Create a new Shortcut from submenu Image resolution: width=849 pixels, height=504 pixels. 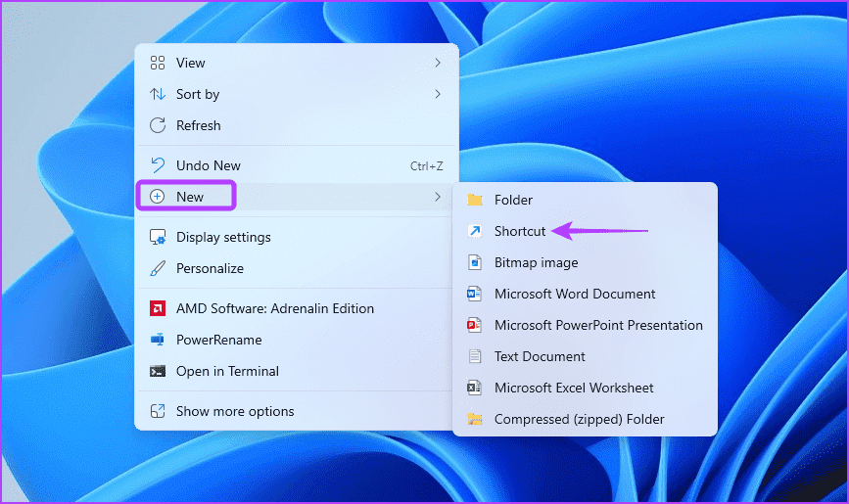[x=585, y=231]
